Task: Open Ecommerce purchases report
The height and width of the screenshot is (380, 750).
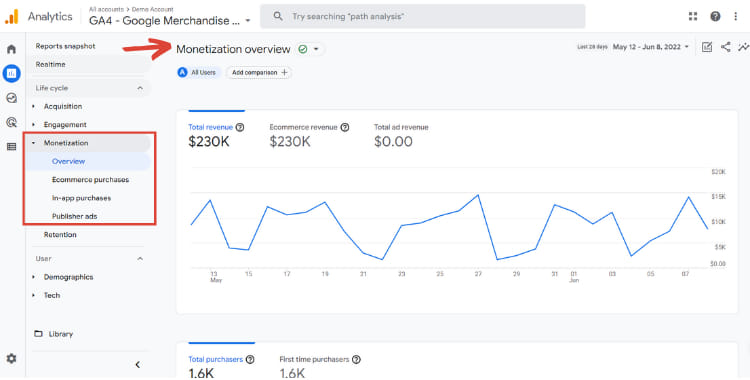Action: tap(90, 180)
